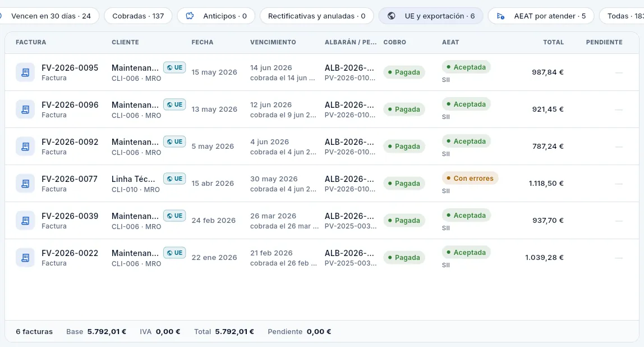Click Aceptada AEAT status on FV-2026-0095

click(x=466, y=67)
